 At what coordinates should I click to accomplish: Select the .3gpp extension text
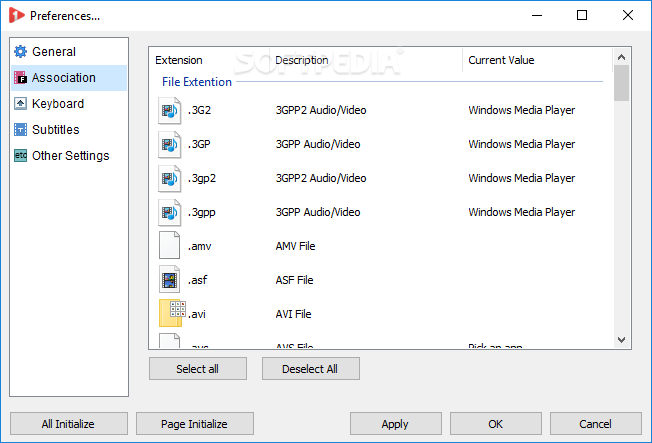click(x=202, y=213)
